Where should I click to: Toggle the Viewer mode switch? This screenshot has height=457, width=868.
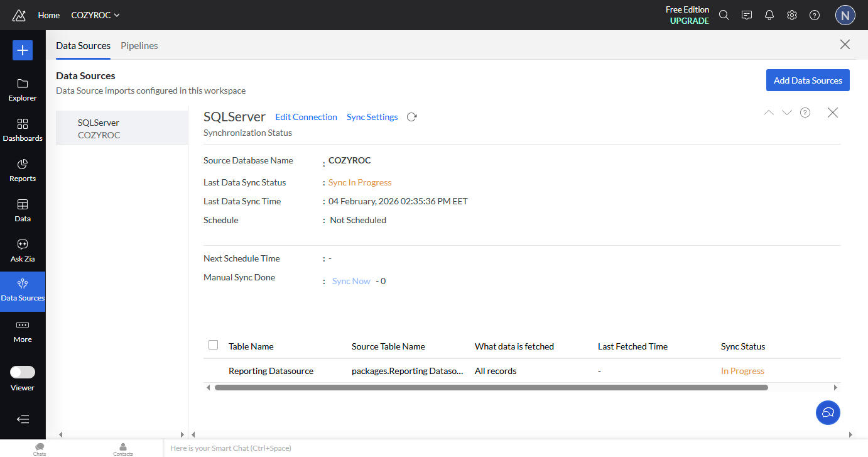pos(23,372)
